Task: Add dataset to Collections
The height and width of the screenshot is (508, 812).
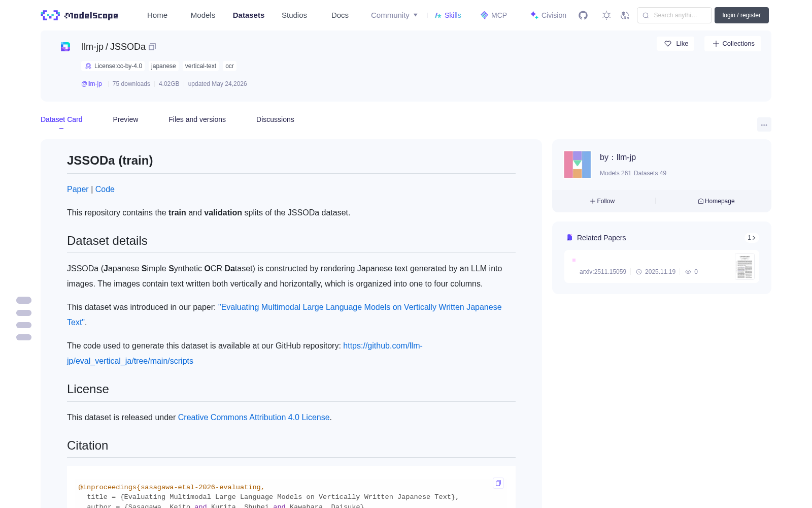Action: tap(733, 44)
